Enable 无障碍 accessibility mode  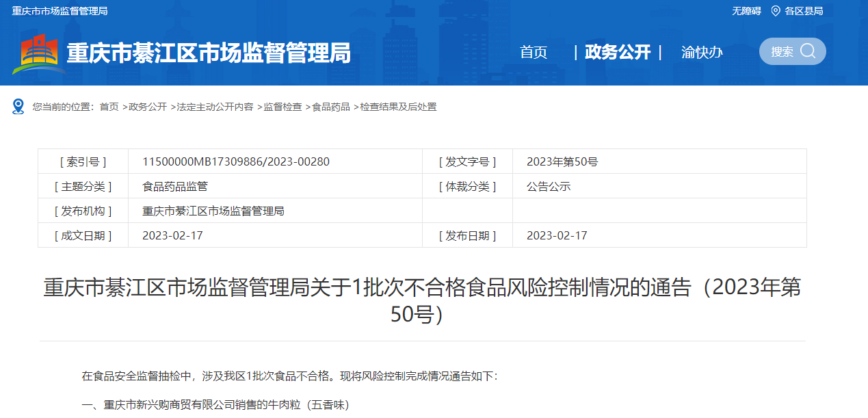pos(746,11)
